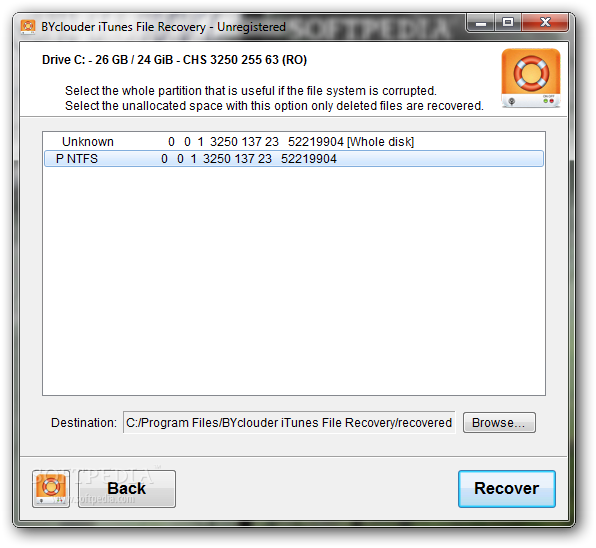The image size is (596, 548).
Task: Click the Destination path input field
Action: (289, 422)
